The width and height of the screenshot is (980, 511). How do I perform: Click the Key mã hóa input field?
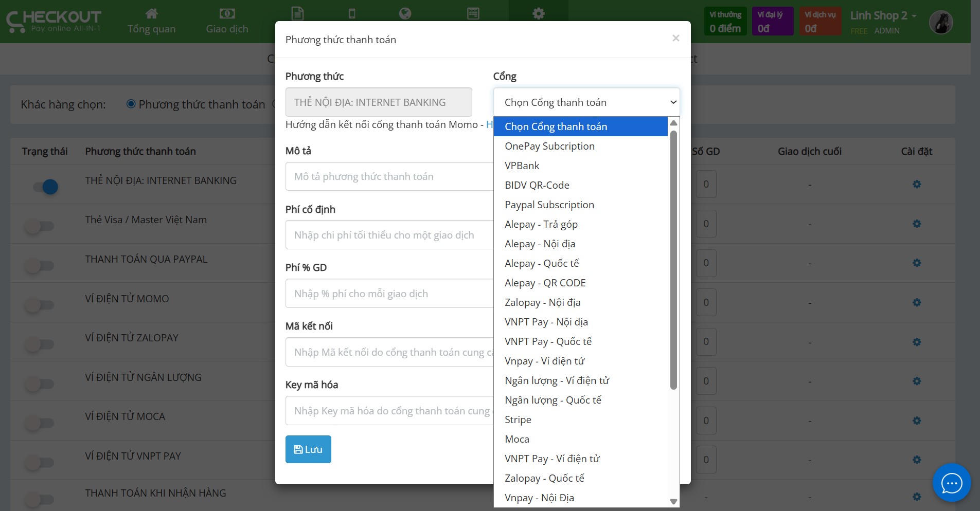tap(389, 411)
